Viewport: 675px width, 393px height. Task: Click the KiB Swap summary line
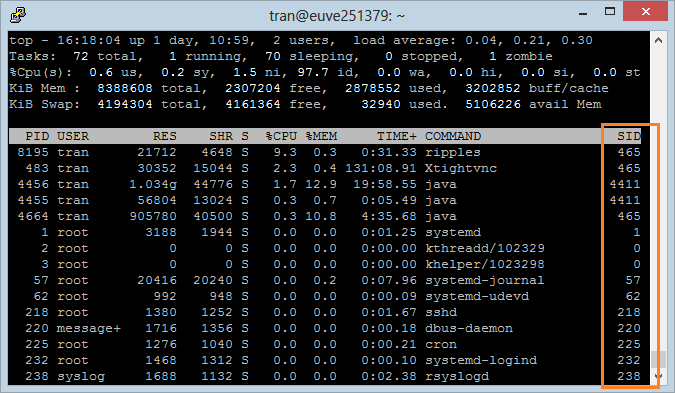pos(305,105)
